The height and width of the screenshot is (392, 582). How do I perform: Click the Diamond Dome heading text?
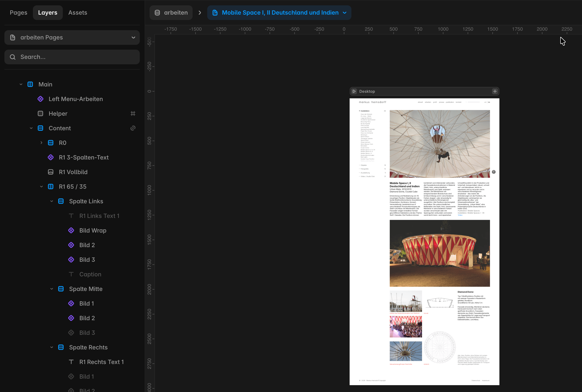coord(466,292)
